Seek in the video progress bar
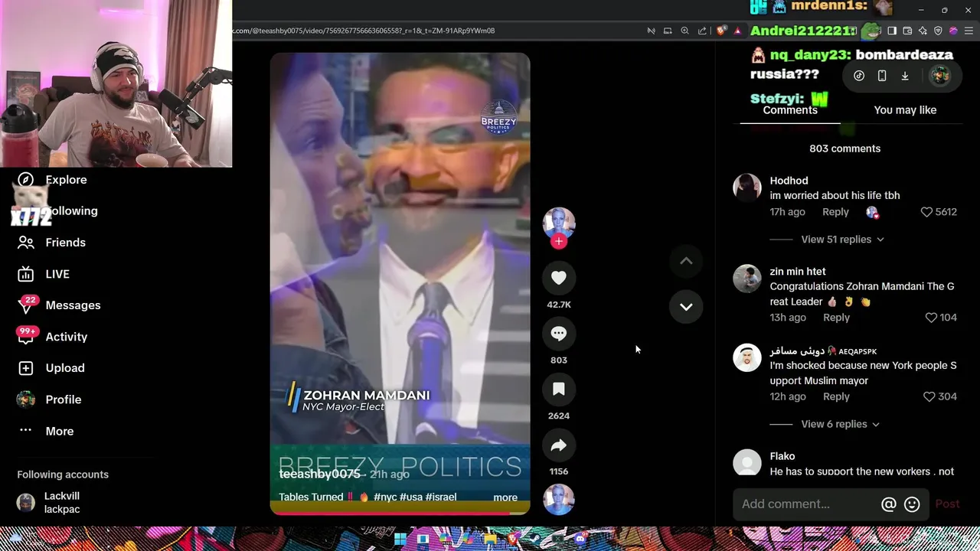Screen dimensions: 980x551 point(400,512)
